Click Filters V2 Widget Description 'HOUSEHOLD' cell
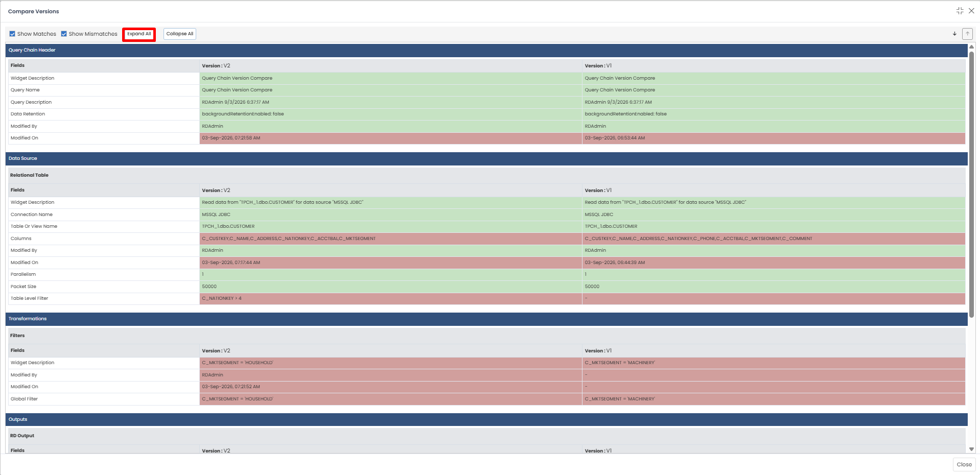This screenshot has width=980, height=475. 390,363
